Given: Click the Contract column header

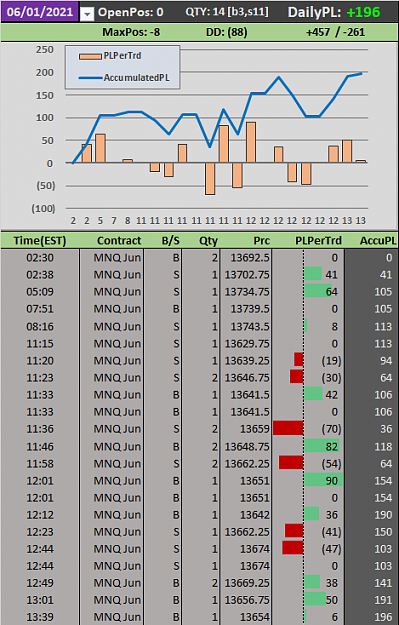Looking at the screenshot, I should [112, 241].
